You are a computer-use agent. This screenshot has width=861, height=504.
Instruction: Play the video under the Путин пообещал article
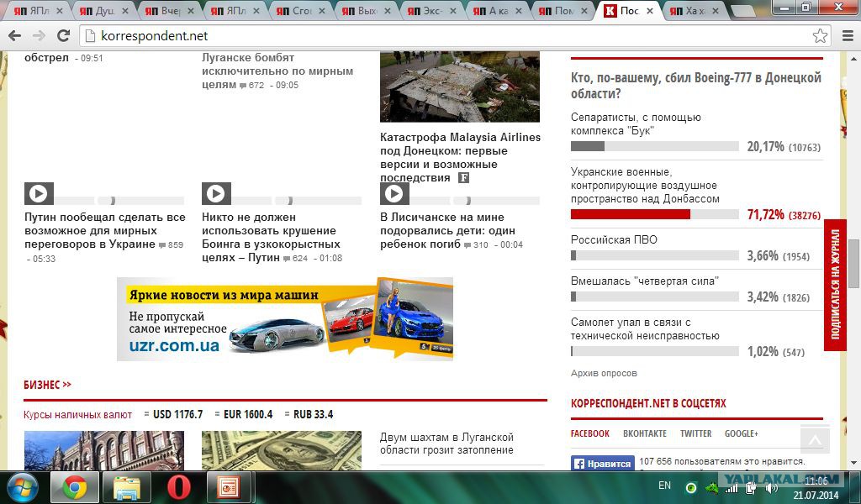[x=39, y=193]
